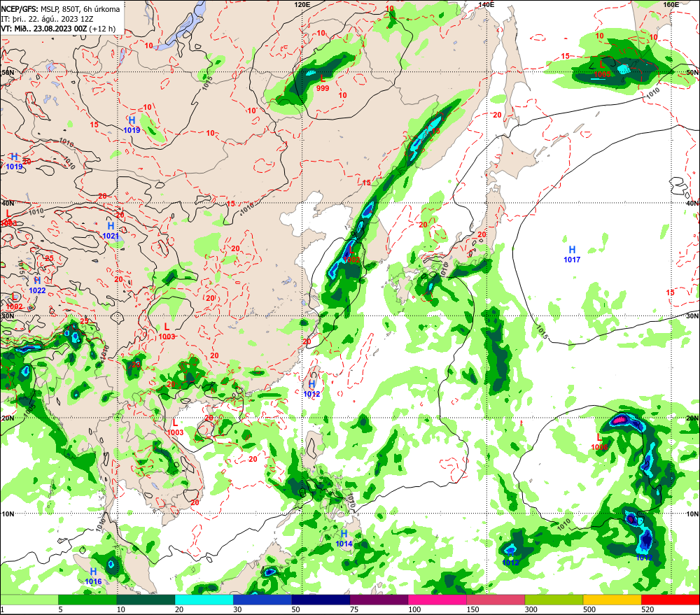Image resolution: width=700 pixels, height=615 pixels.
Task: Click the legend value '100'
Action: click(x=414, y=609)
